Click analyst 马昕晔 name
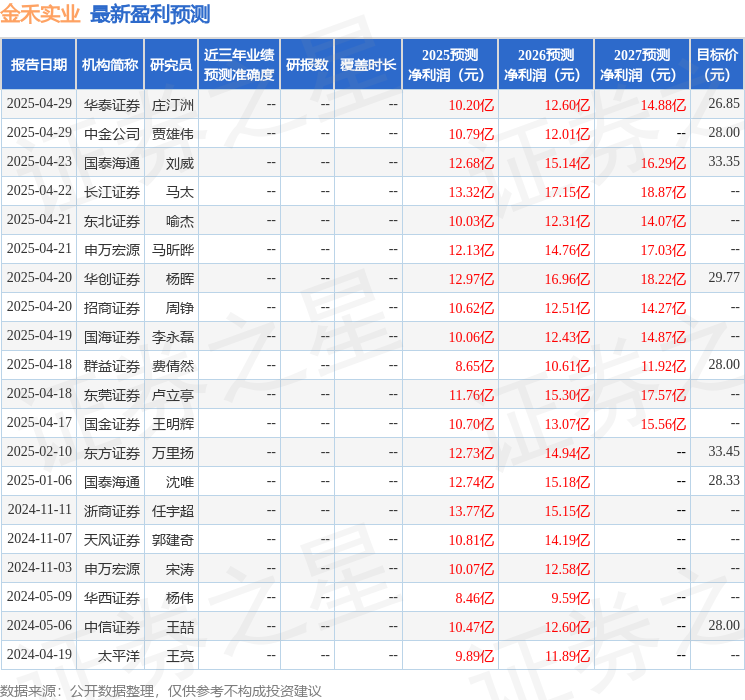The width and height of the screenshot is (745, 700). point(172,250)
